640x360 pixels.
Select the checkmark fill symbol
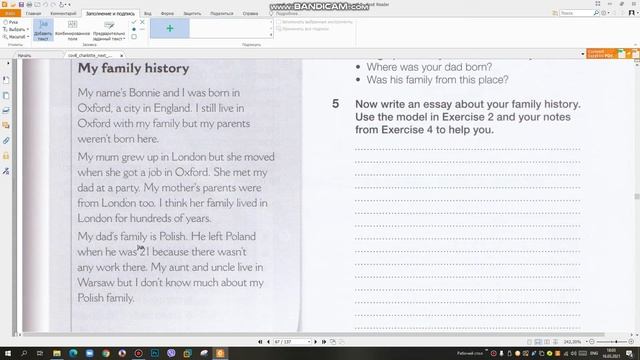tap(134, 22)
